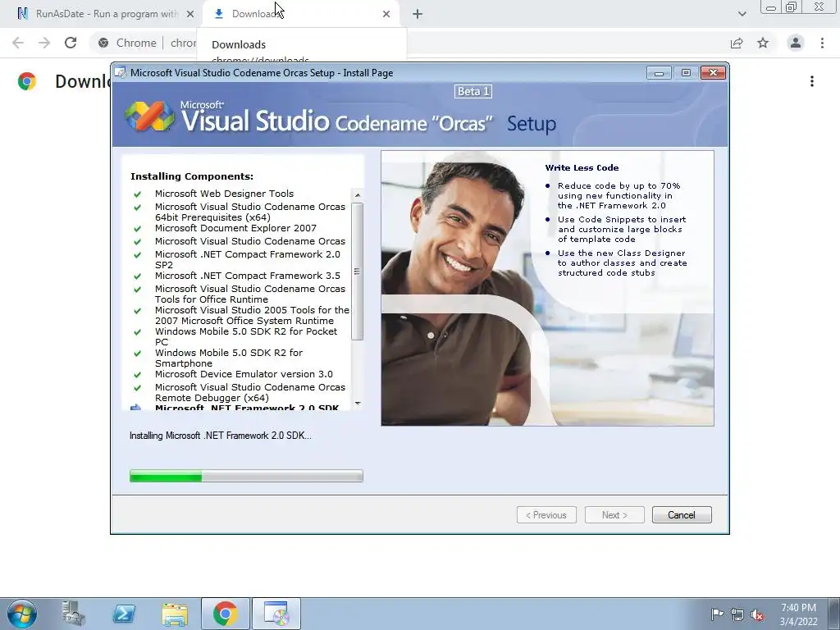Click the blue arrow for current component
Screen dimensions: 840x630
click(136, 407)
